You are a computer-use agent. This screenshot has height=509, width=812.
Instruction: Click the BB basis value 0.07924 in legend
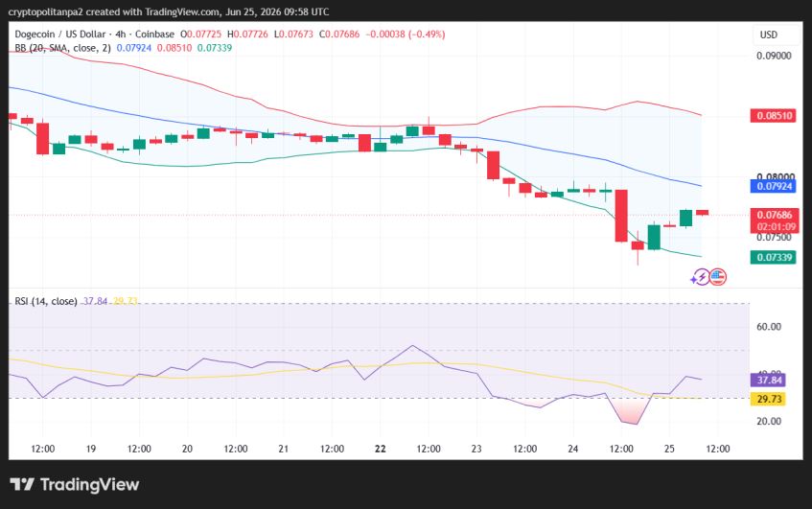[134, 48]
